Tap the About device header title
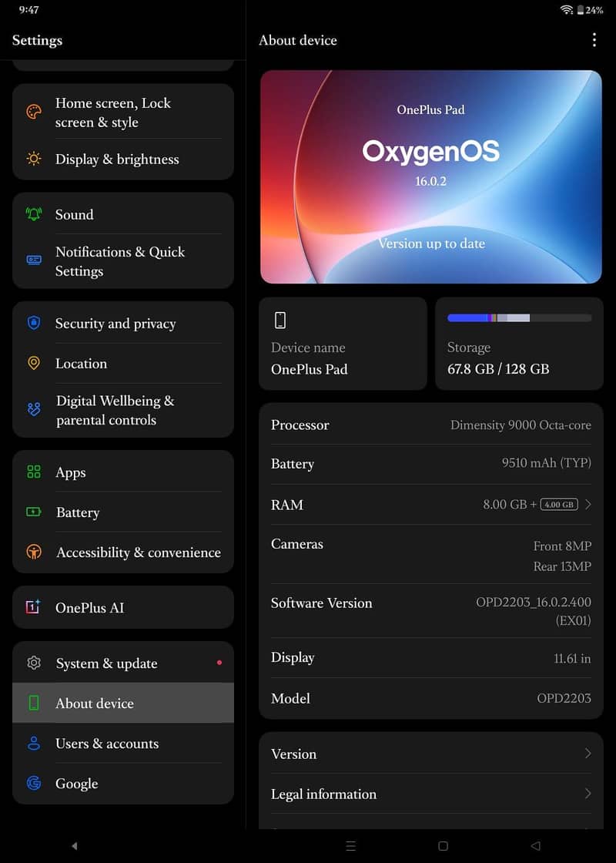 point(297,40)
